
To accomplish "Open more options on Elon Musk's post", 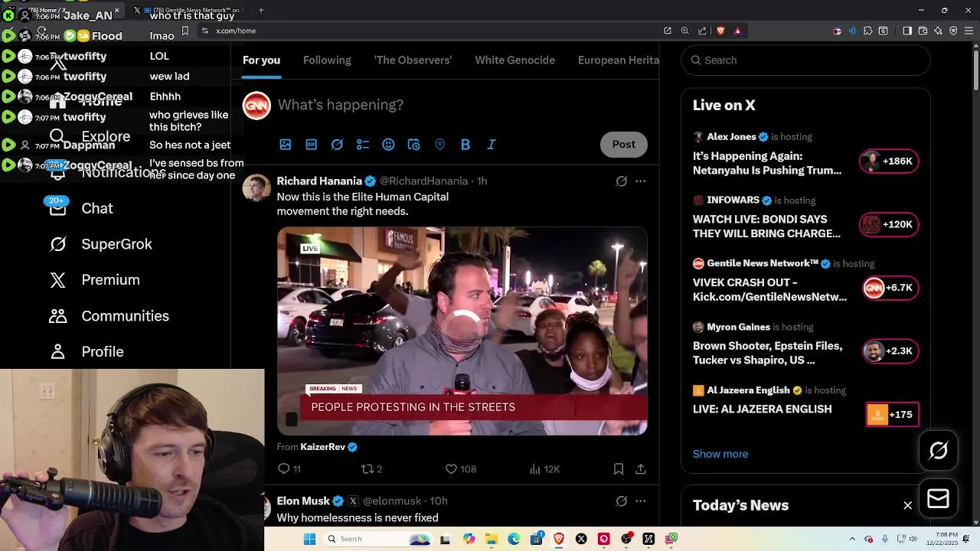I will pyautogui.click(x=641, y=501).
